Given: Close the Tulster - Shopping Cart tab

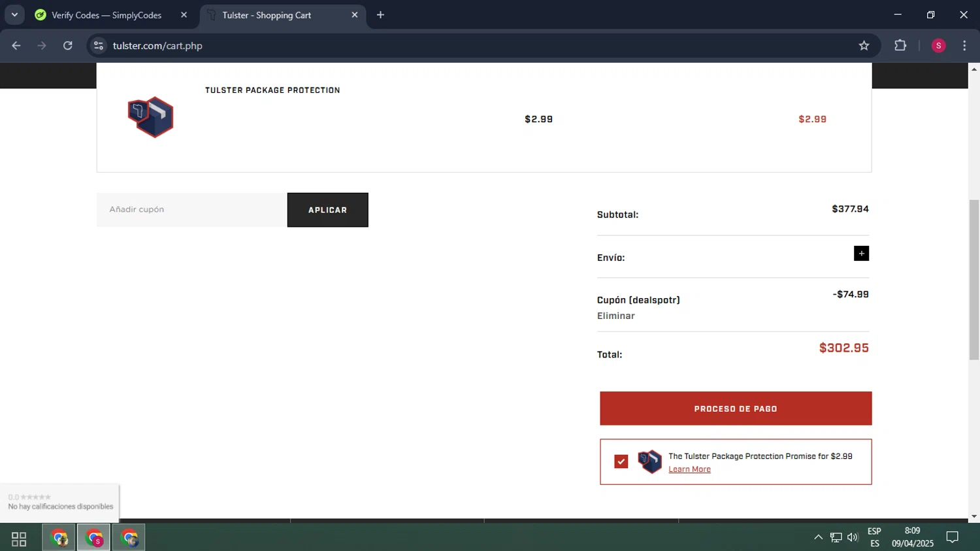Looking at the screenshot, I should coord(355,15).
